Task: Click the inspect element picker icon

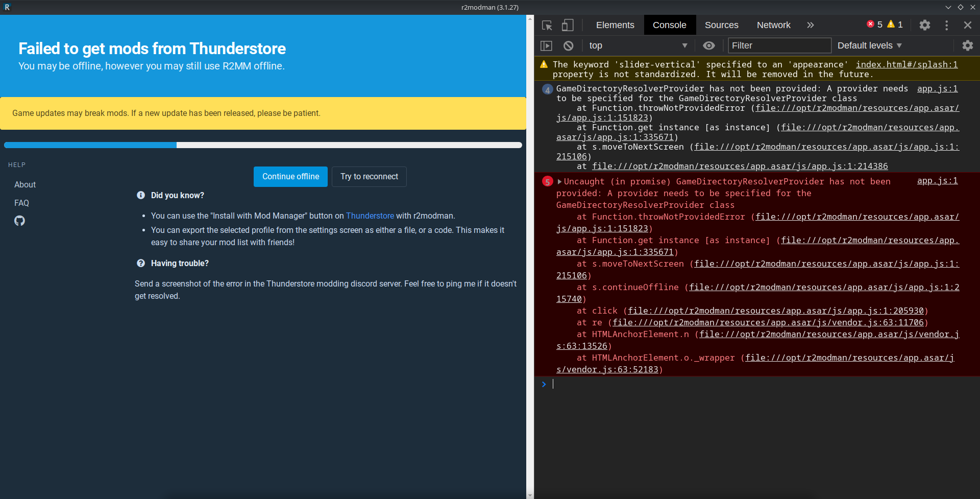Action: [x=547, y=25]
